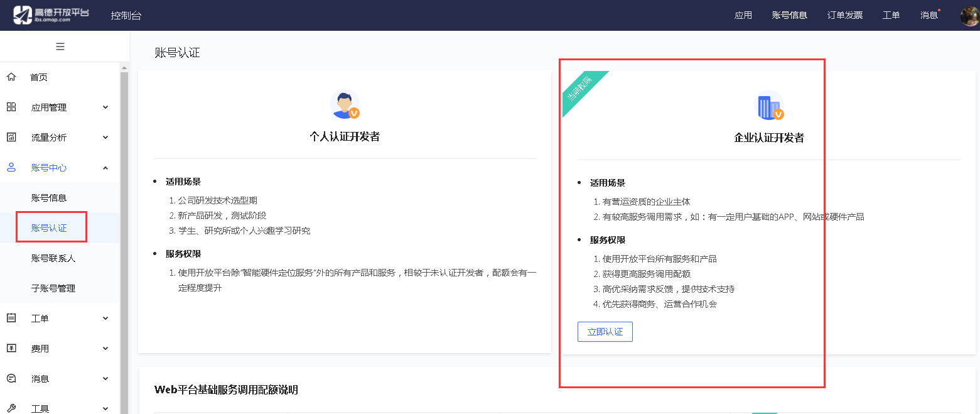The width and height of the screenshot is (980, 414).
Task: Click the 消息 chat bubble icon
Action: [11, 379]
